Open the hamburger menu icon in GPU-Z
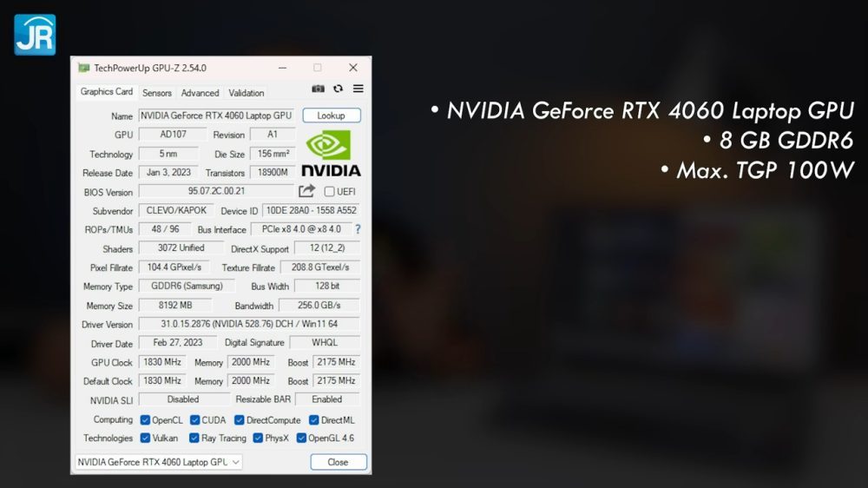 (358, 89)
